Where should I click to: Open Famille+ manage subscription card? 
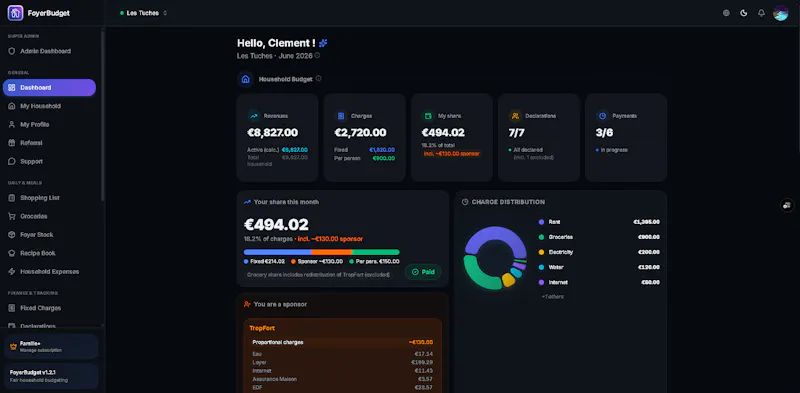coord(51,347)
